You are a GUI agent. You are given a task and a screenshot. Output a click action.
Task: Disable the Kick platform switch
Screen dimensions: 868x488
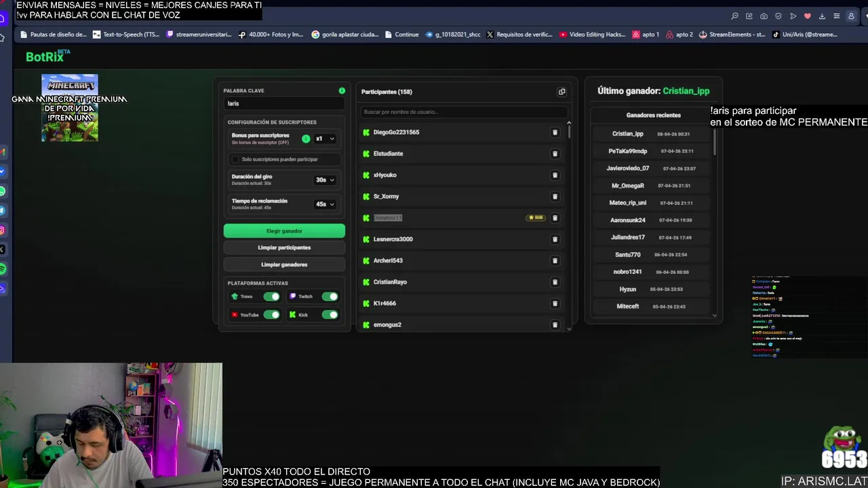330,314
